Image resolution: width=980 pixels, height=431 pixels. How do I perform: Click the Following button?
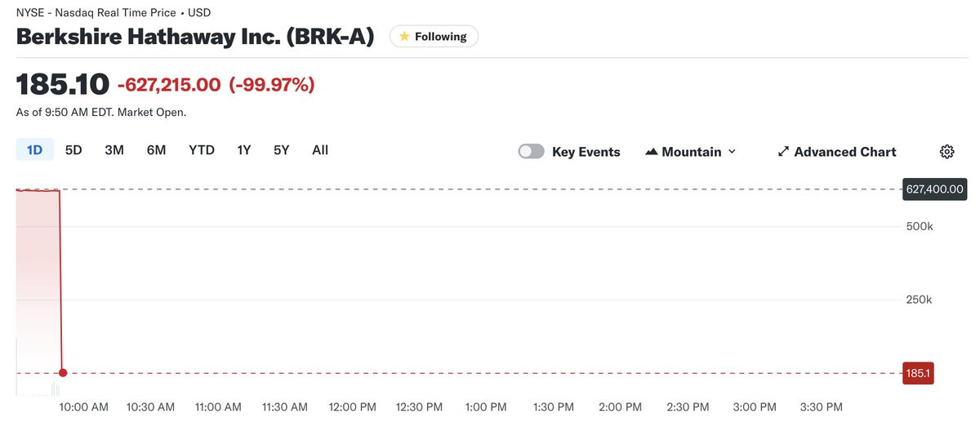coord(434,37)
